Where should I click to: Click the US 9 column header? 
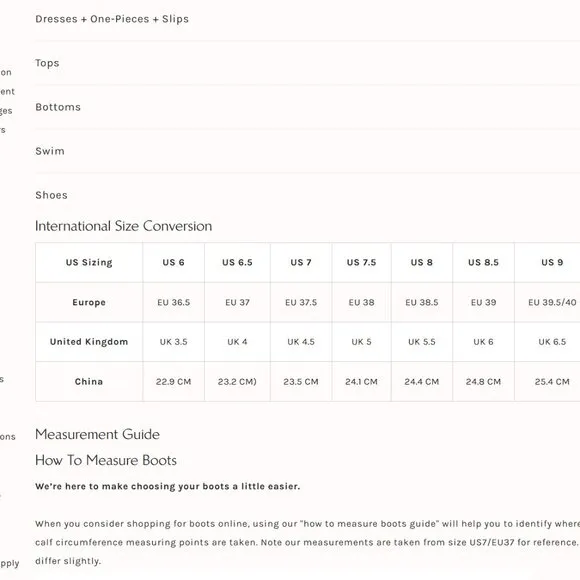552,262
